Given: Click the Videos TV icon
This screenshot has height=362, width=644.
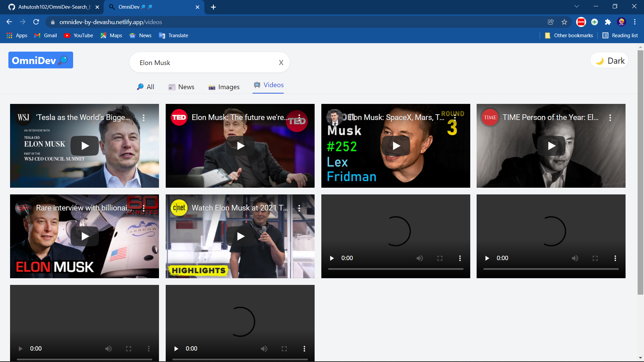Looking at the screenshot, I should tap(257, 85).
